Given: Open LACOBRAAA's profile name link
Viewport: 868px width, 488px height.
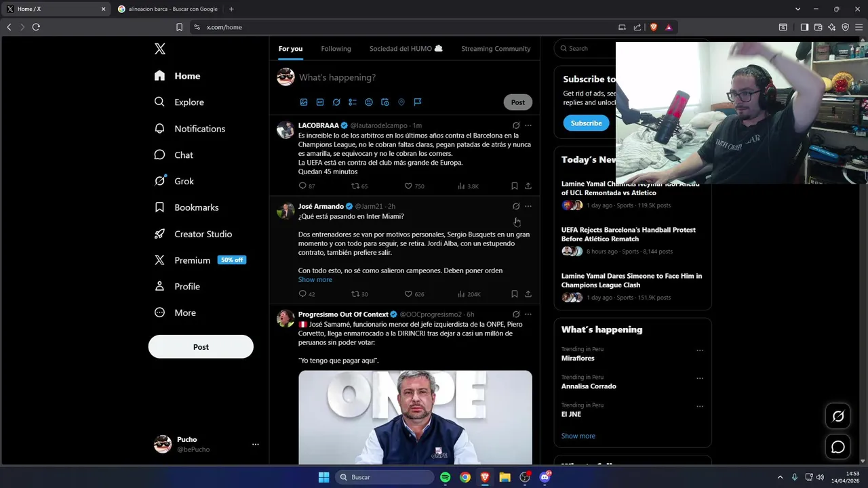Looking at the screenshot, I should (318, 125).
